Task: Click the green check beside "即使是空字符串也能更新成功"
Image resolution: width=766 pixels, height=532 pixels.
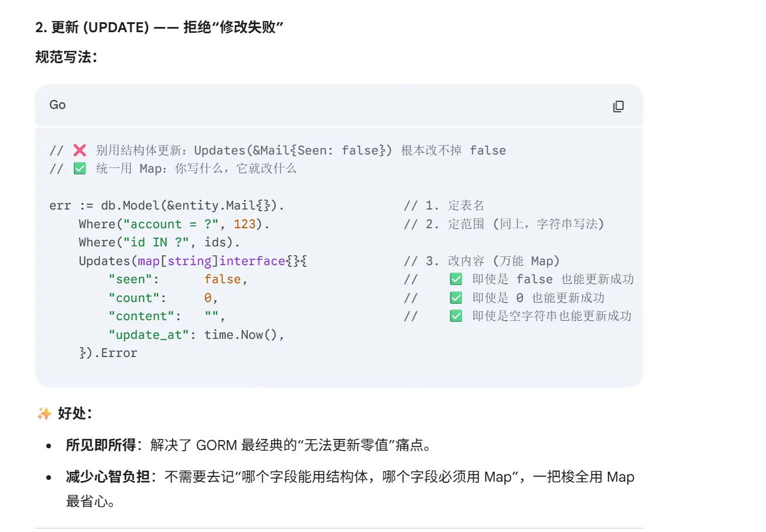Action: (x=456, y=316)
